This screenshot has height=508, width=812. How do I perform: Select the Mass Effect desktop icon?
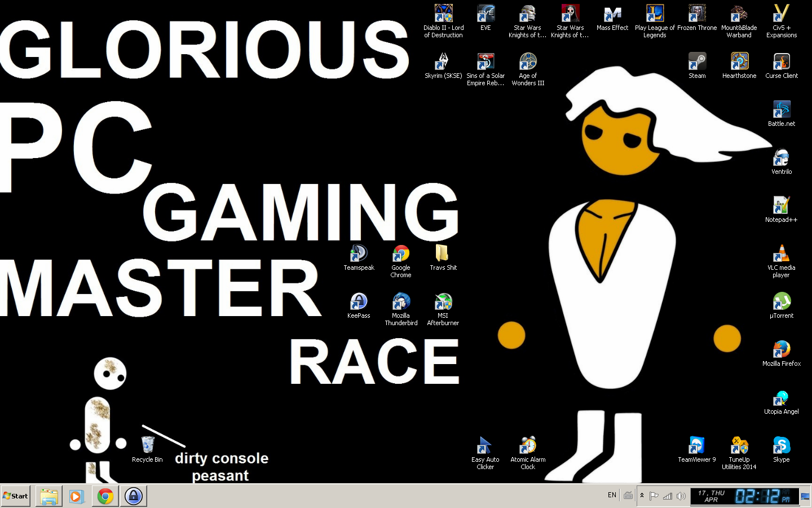(612, 17)
